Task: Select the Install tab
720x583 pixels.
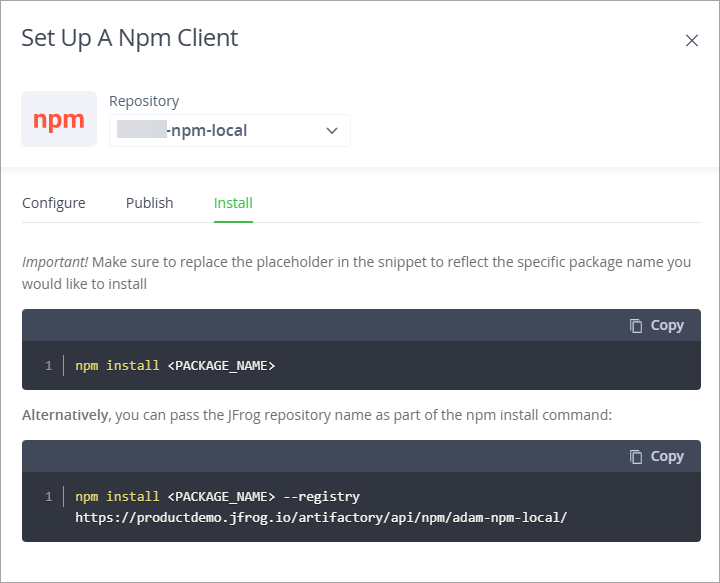Action: click(x=233, y=203)
